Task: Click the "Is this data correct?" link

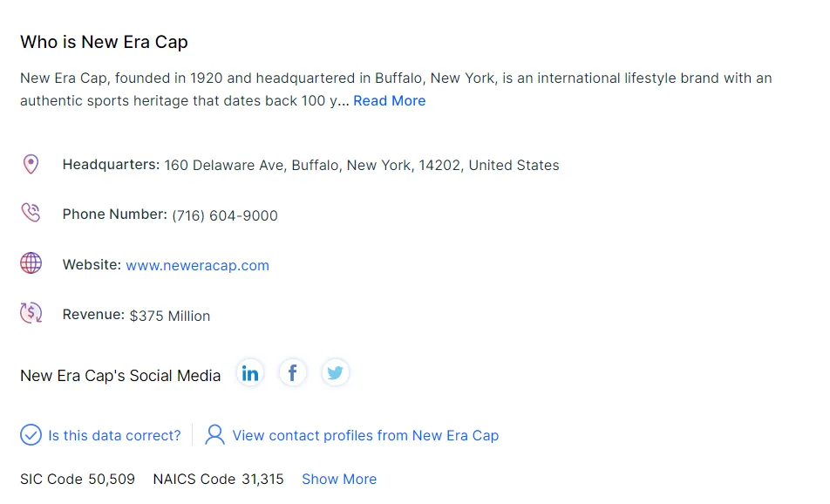Action: click(x=114, y=436)
